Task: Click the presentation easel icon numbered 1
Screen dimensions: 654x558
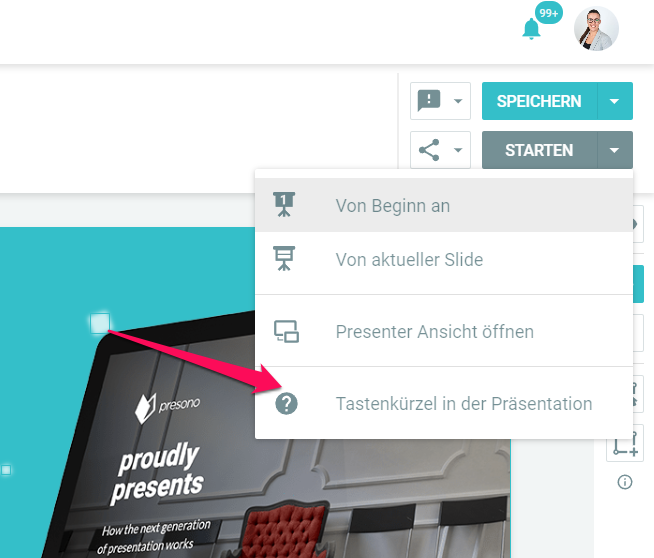Action: point(284,205)
